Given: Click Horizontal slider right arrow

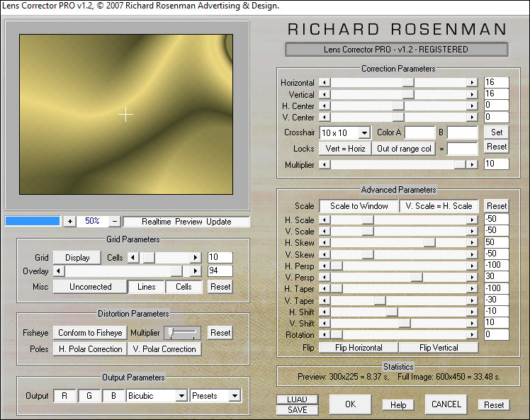Looking at the screenshot, I should pyautogui.click(x=472, y=82).
